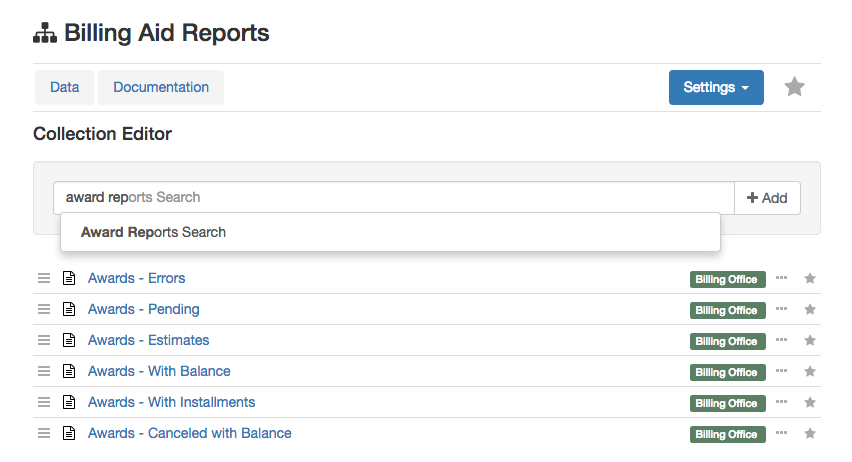852x462 pixels.
Task: Click the Billing Office tag on Awards - With Balance
Action: click(x=728, y=372)
